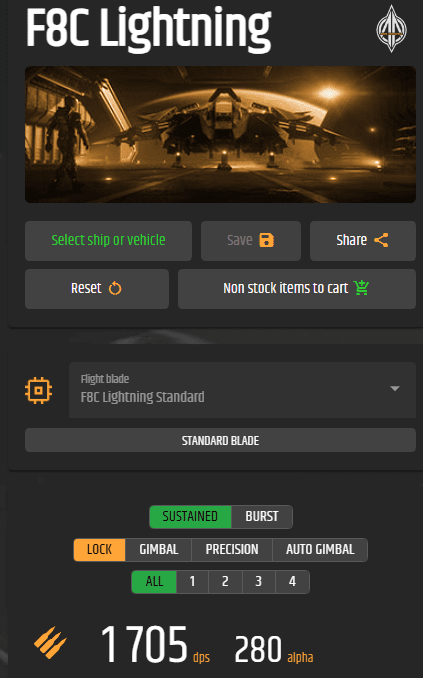Click the F8C Lightning hangar image

tap(221, 134)
